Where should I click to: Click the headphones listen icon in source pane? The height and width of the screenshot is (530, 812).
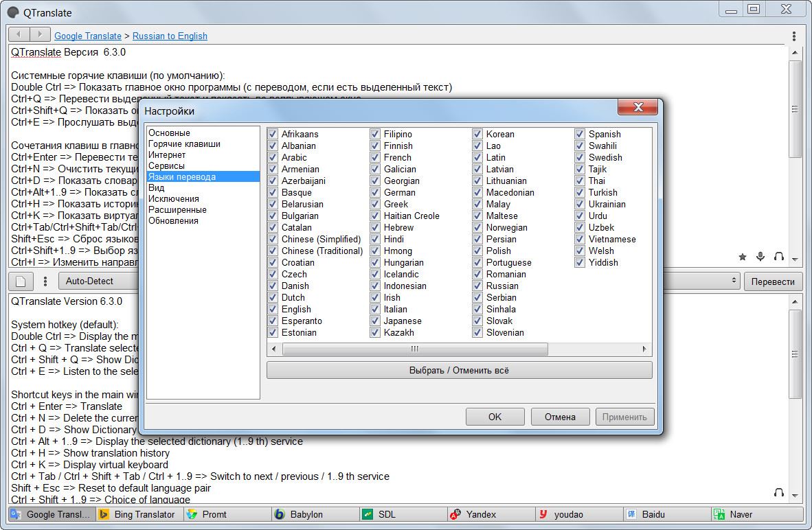click(x=778, y=256)
